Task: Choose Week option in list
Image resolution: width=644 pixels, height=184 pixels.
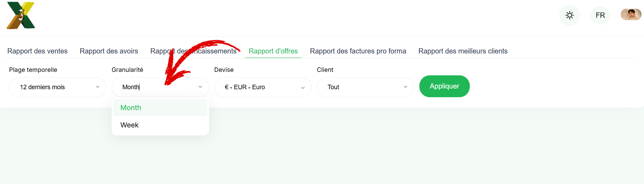Action: coord(160,125)
